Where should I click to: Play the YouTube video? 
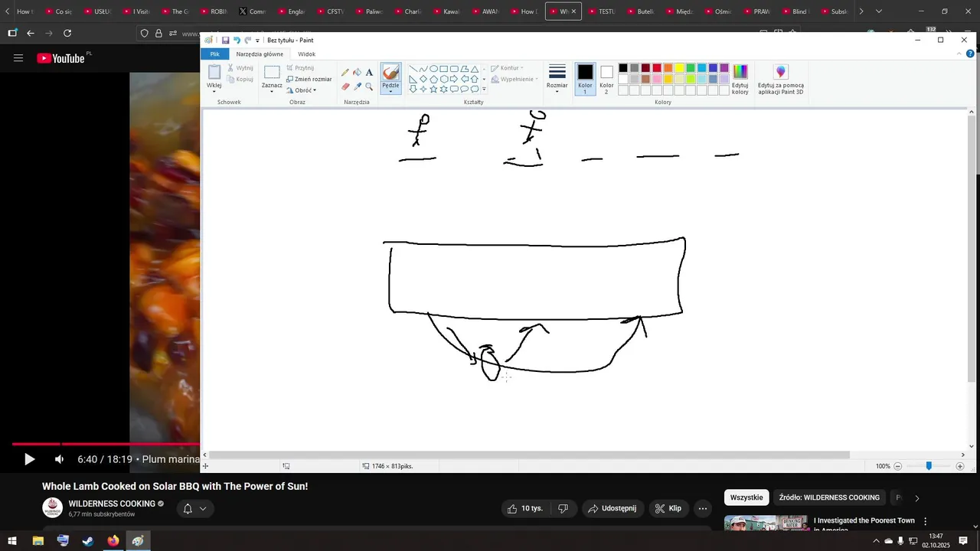click(29, 459)
